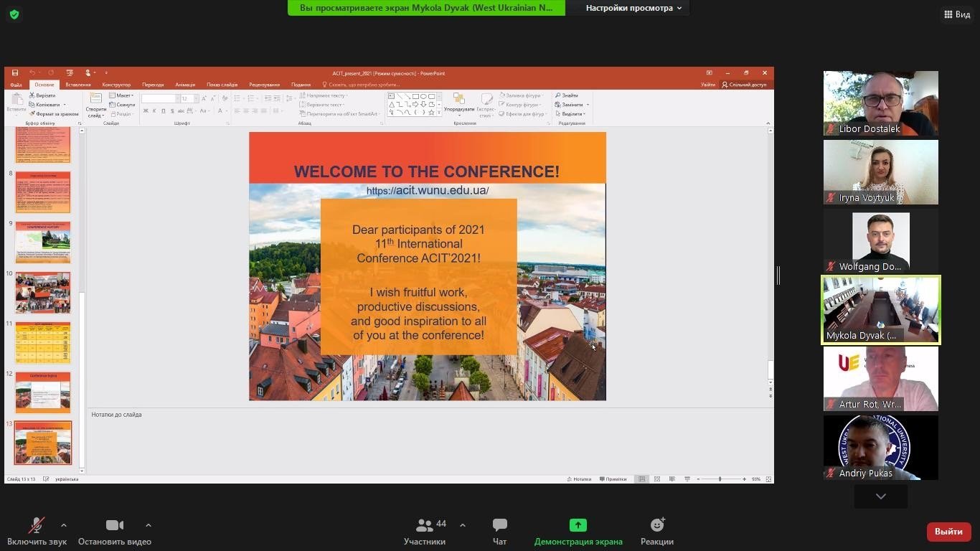Toggle underline П formatting
980x551 pixels.
[163, 110]
